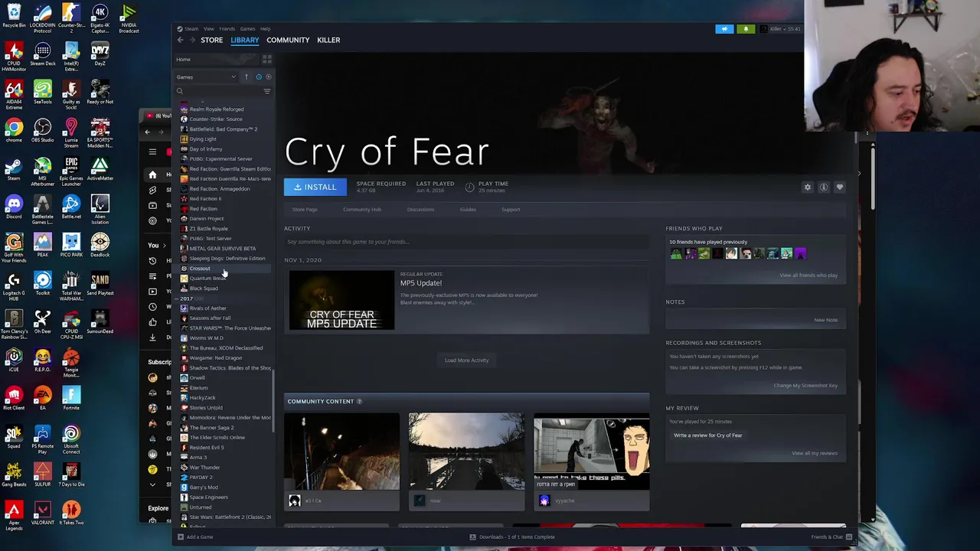The width and height of the screenshot is (980, 551).
Task: Click the sort ascending arrow in library
Action: (247, 77)
